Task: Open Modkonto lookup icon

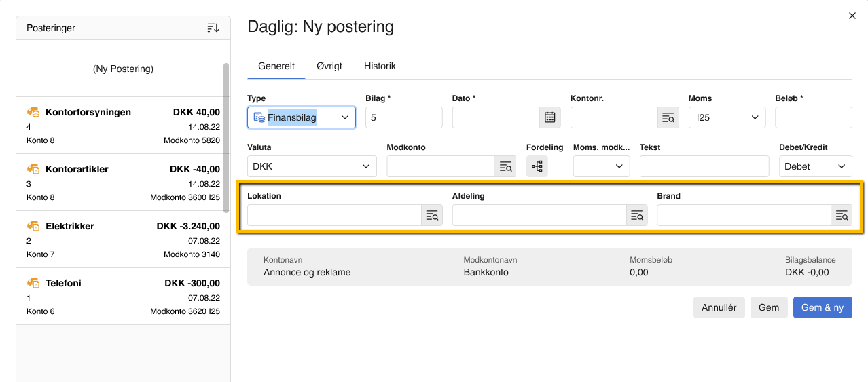Action: (x=505, y=166)
